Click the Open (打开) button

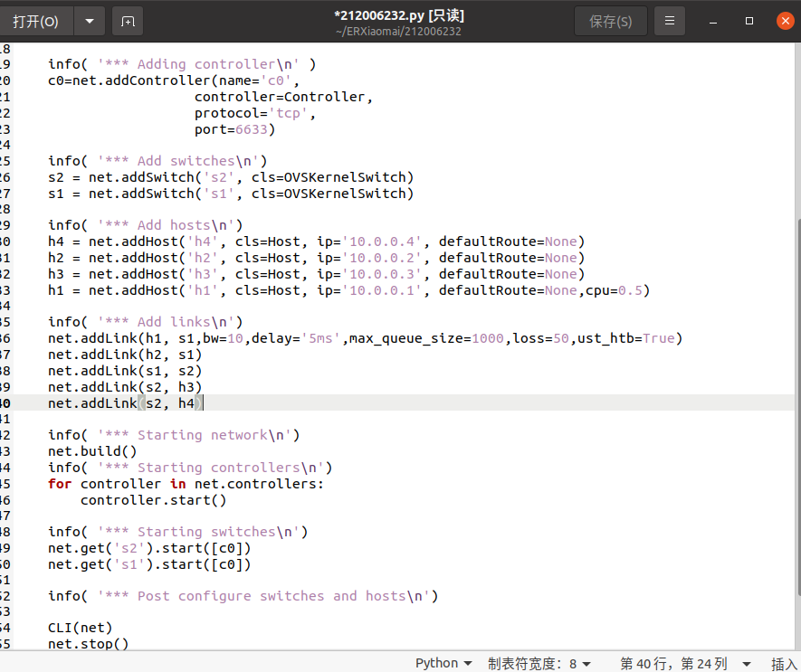click(x=36, y=22)
